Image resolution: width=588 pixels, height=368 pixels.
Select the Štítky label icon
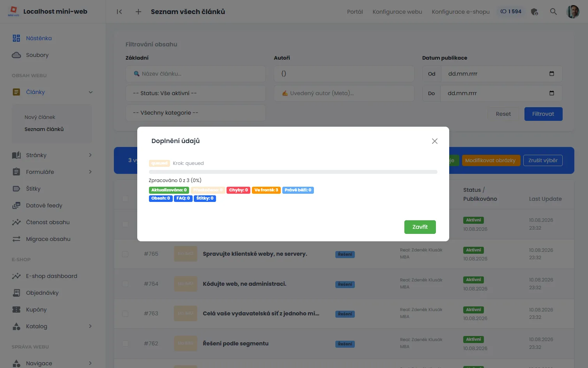[16, 189]
